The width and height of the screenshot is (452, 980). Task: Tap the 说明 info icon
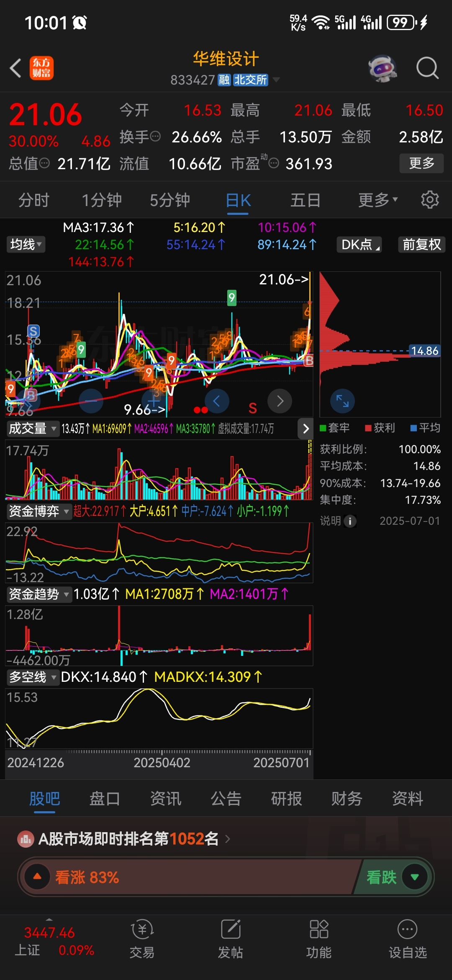point(350,521)
